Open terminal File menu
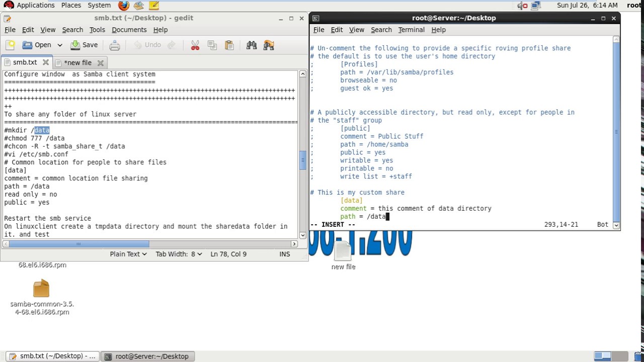This screenshot has width=644, height=362. pos(319,30)
